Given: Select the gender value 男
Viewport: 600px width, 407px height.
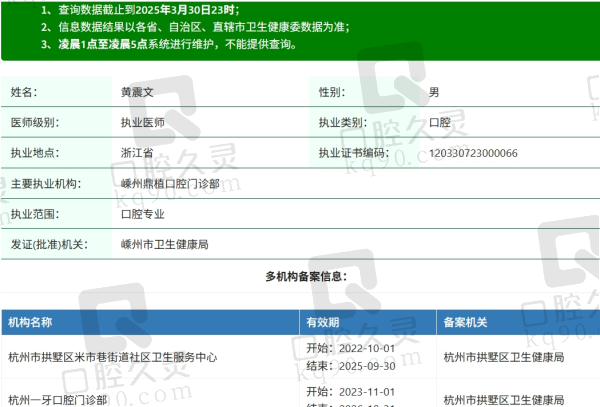Looking at the screenshot, I should [x=434, y=92].
